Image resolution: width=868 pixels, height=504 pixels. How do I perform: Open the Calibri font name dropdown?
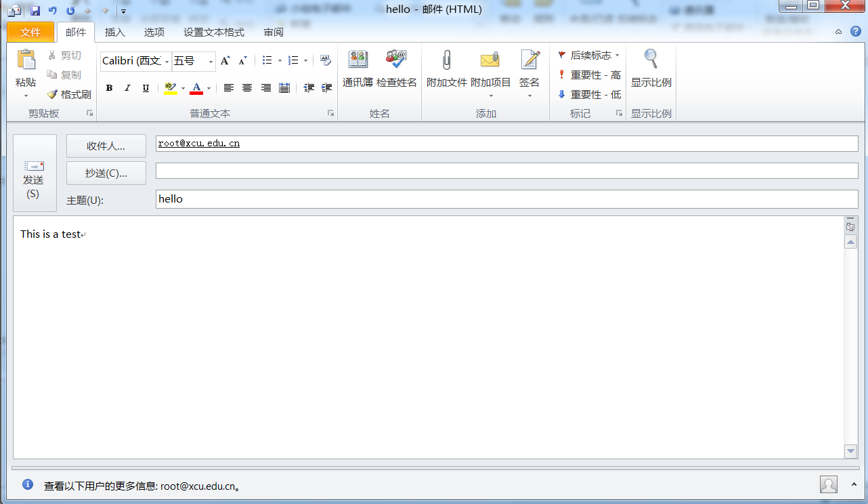(167, 62)
